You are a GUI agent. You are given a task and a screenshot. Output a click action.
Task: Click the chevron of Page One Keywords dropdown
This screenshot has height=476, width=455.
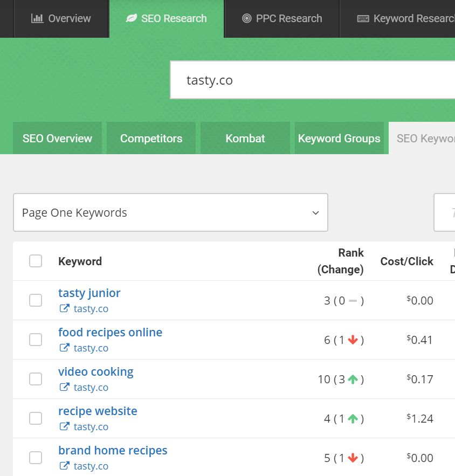[x=316, y=213]
